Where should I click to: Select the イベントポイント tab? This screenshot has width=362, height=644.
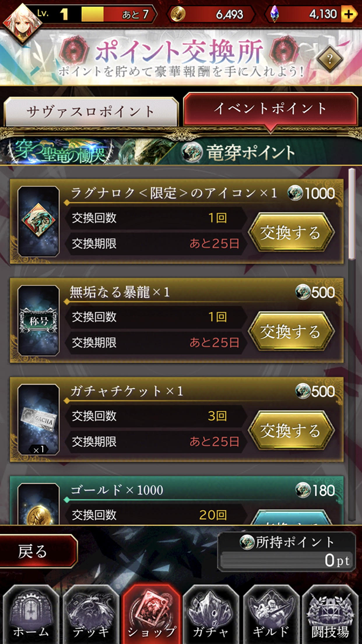[x=270, y=110]
